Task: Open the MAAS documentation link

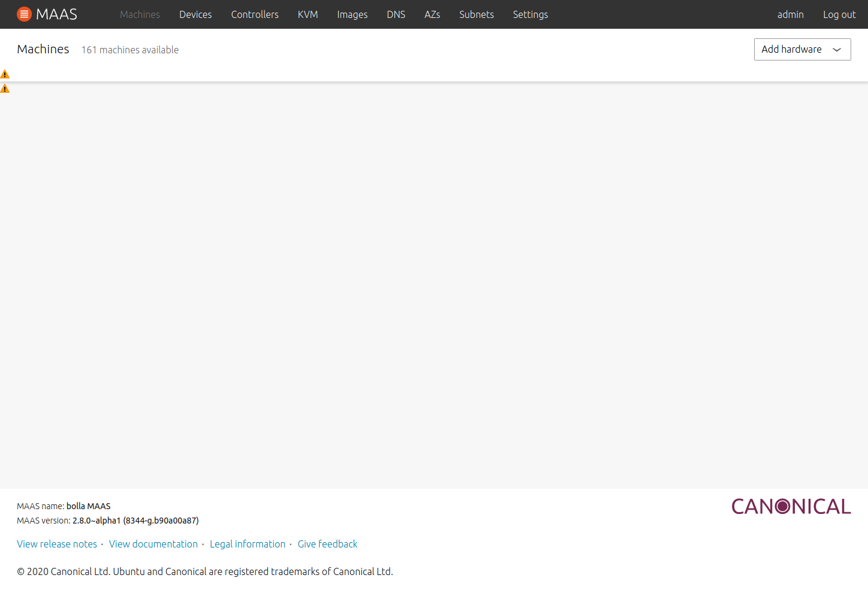Action: [x=153, y=544]
